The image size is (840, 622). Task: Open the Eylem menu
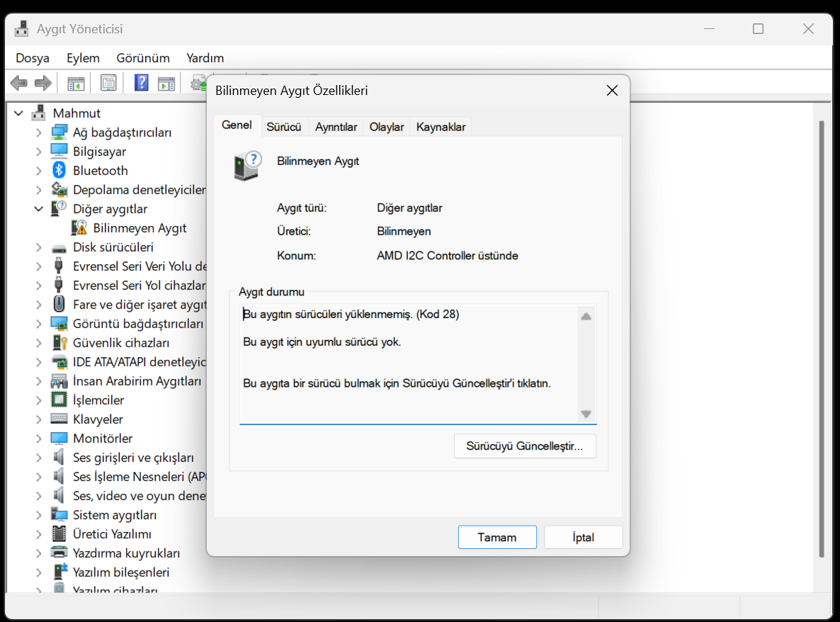[83, 58]
